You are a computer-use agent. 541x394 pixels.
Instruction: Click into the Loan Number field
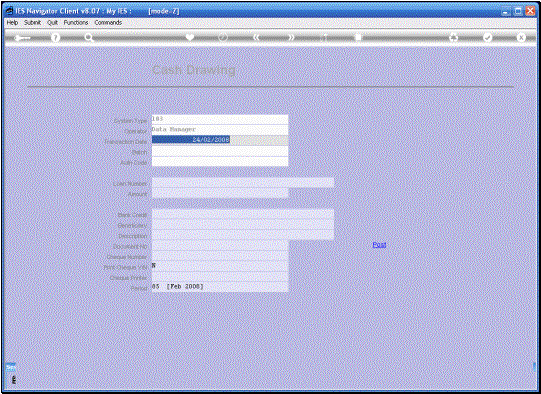pos(243,183)
